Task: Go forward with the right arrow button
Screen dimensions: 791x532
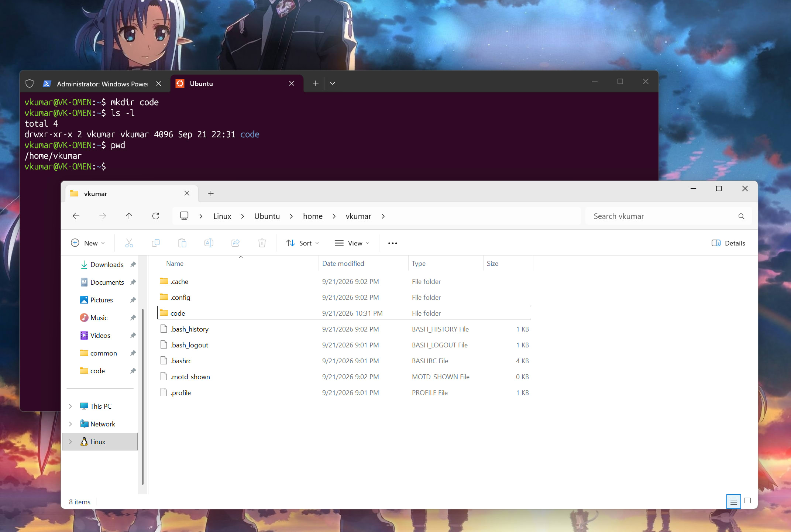Action: (103, 216)
